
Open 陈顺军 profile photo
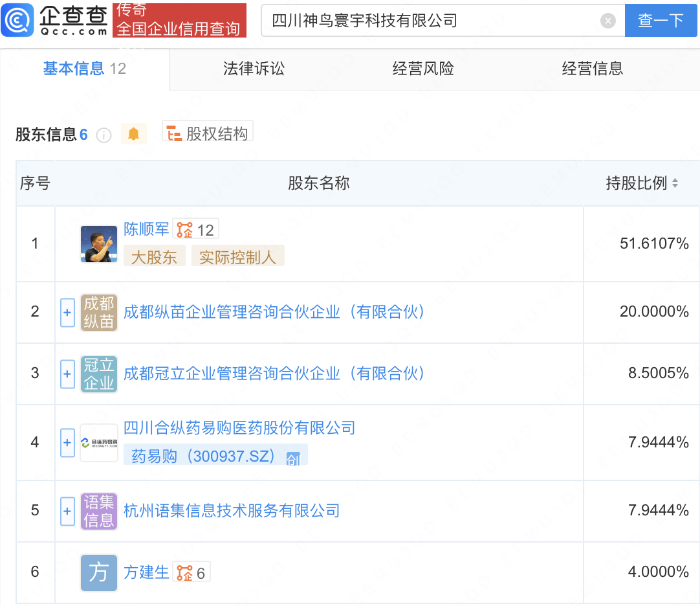99,244
